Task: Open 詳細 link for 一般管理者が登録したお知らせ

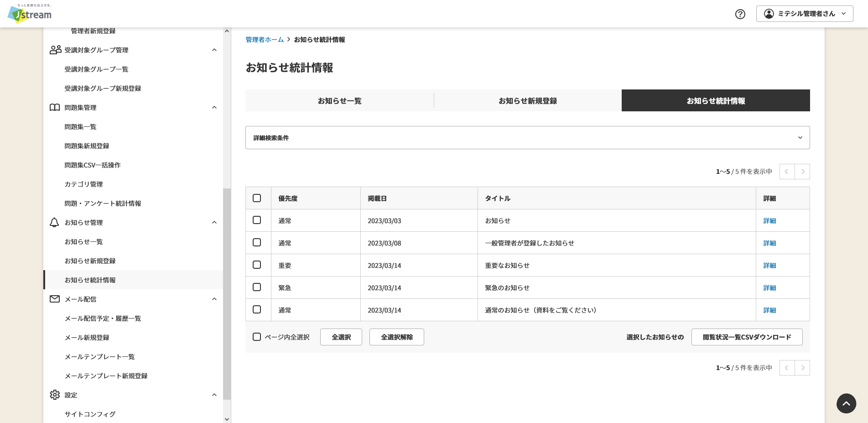Action: [x=769, y=243]
